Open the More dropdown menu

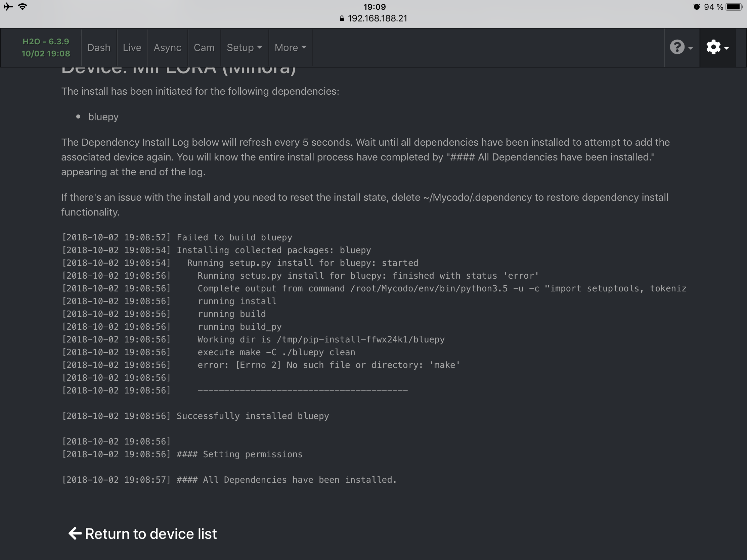tap(290, 48)
